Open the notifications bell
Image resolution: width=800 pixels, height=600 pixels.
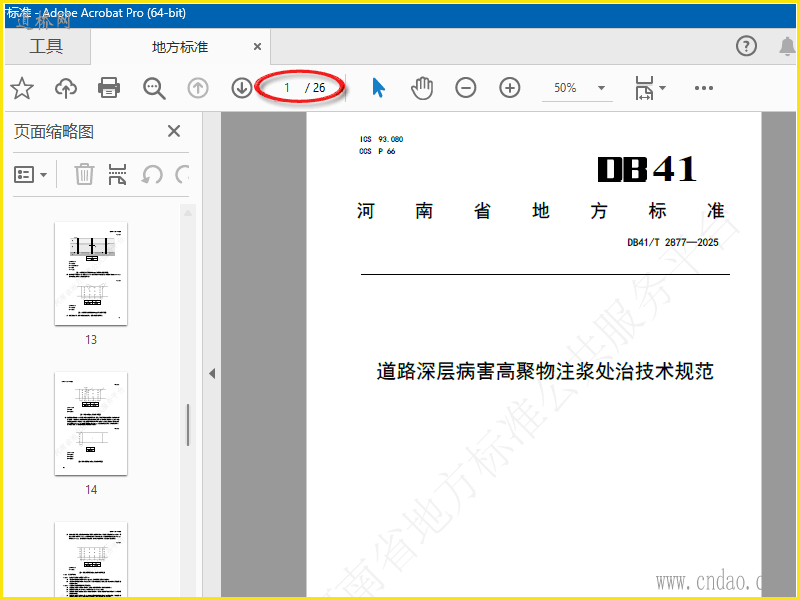787,46
